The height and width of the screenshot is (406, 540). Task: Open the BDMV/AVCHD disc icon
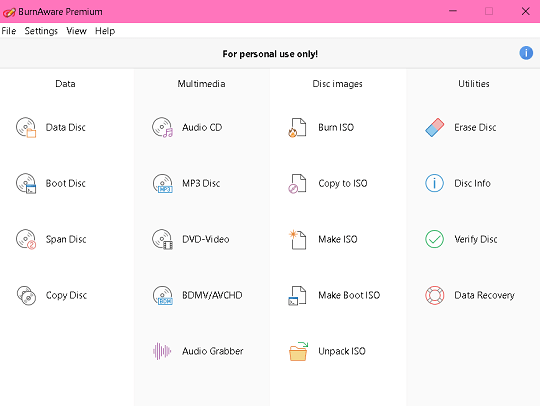[x=162, y=295]
